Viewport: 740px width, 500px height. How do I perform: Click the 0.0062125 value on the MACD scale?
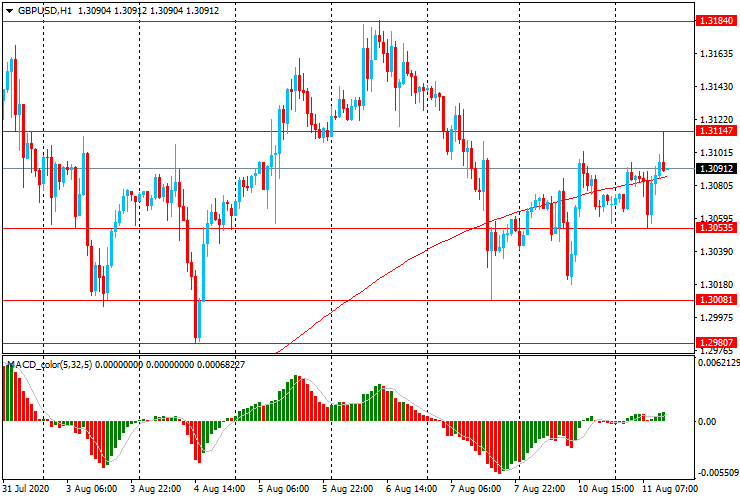click(x=718, y=364)
